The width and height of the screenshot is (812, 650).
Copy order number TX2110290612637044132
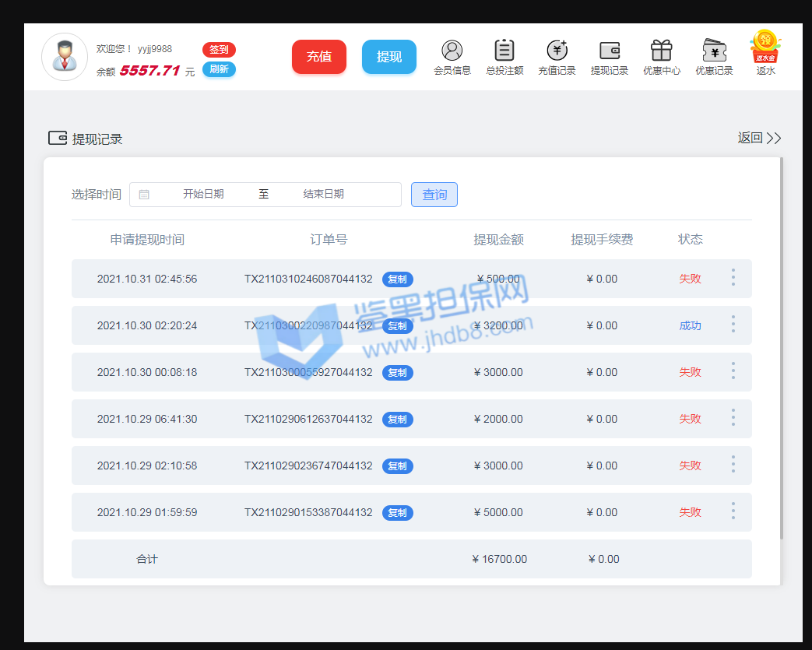point(397,420)
